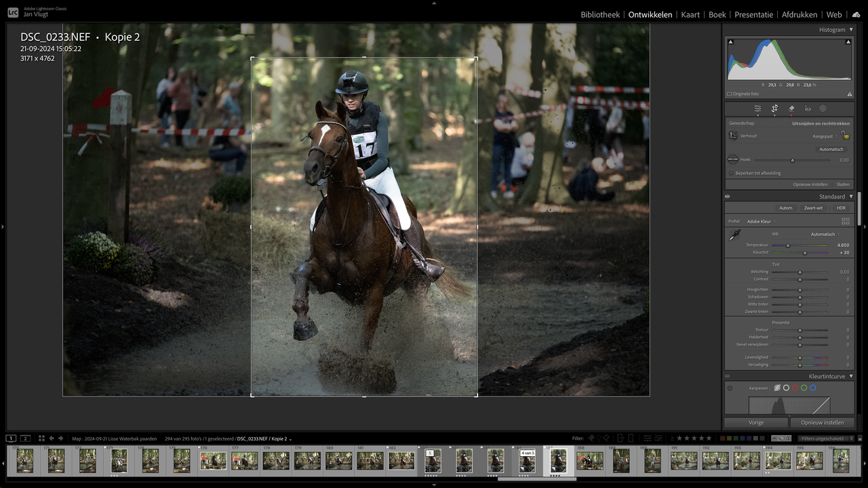Open the Filters uitgeschakeld dropdown
The image size is (868, 488).
pos(825,439)
